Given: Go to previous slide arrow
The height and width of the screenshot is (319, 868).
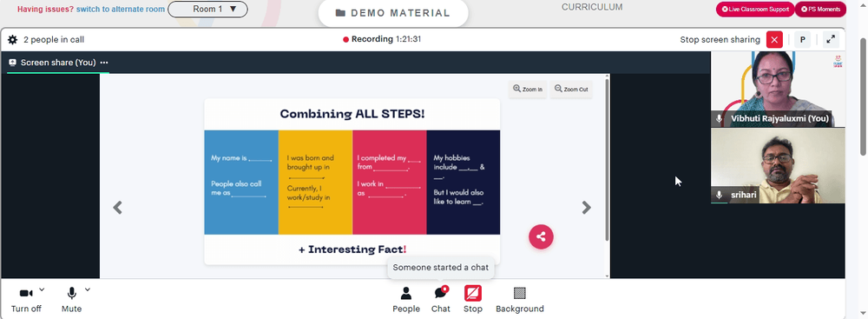Looking at the screenshot, I should pyautogui.click(x=117, y=208).
